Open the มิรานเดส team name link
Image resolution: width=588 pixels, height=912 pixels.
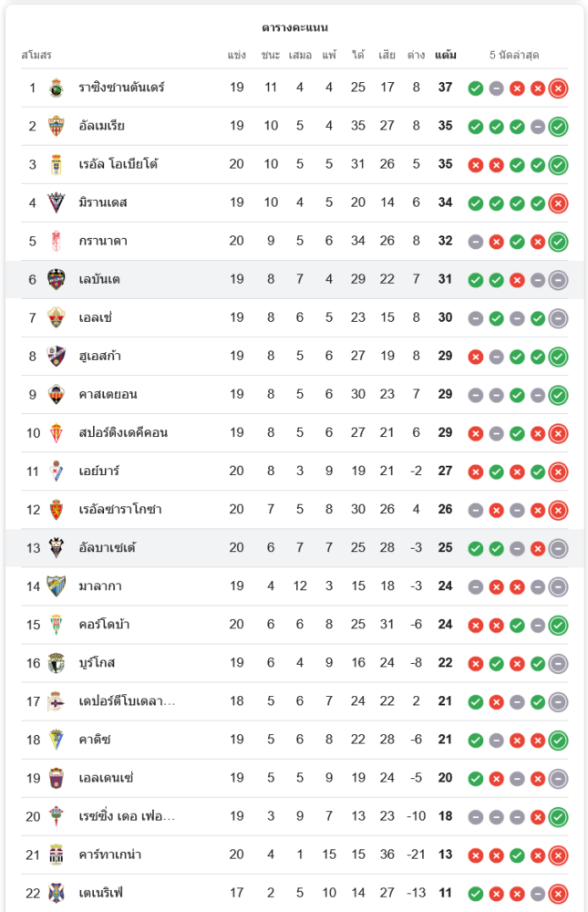click(x=102, y=202)
